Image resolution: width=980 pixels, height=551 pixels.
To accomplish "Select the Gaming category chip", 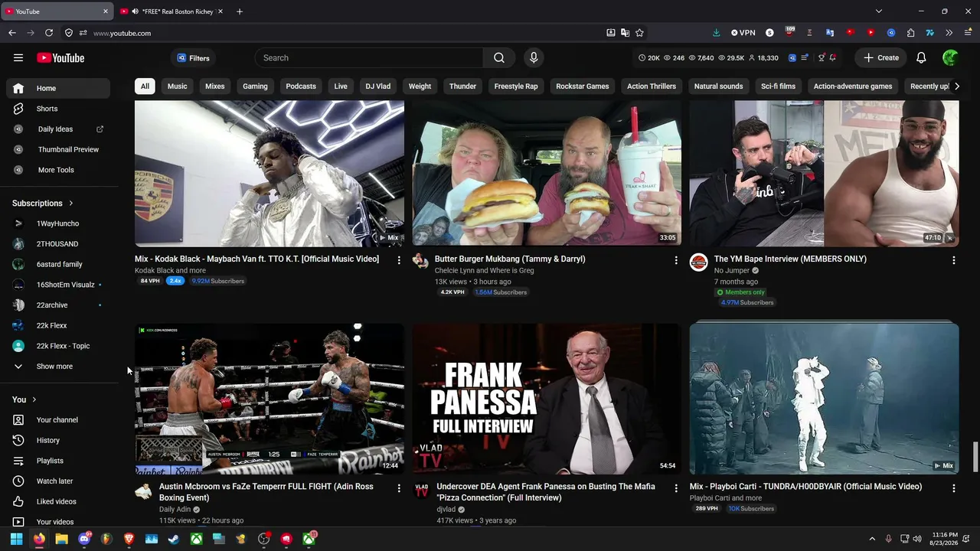I will [255, 86].
